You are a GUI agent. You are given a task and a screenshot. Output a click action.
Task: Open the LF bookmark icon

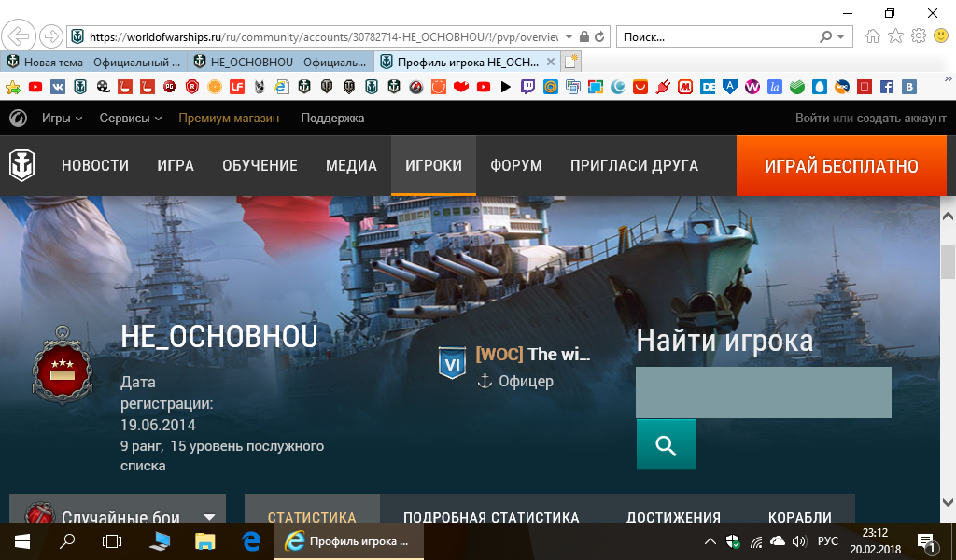(237, 87)
